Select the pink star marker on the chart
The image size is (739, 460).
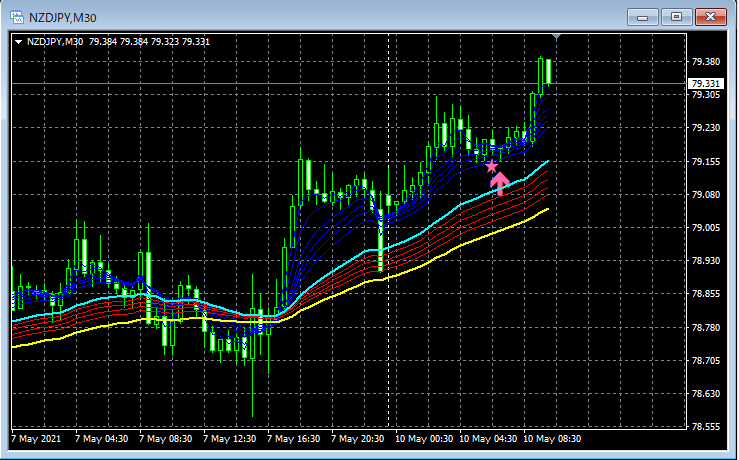pyautogui.click(x=492, y=166)
